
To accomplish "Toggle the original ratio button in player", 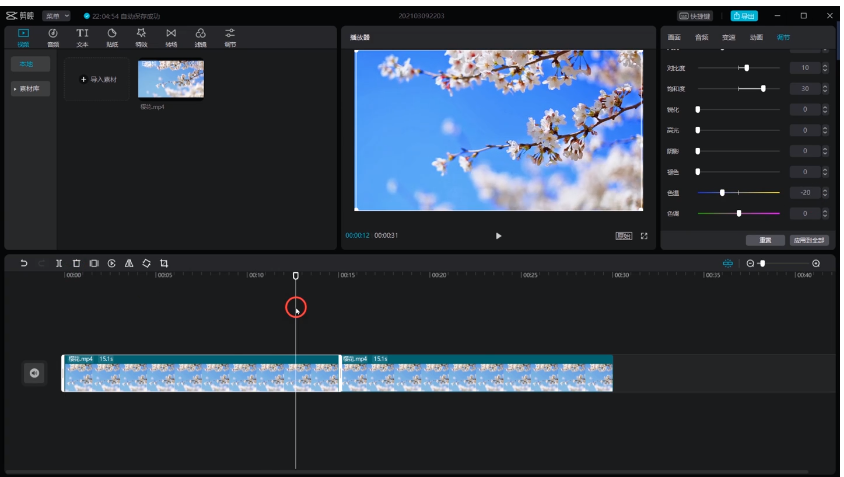I will (623, 236).
